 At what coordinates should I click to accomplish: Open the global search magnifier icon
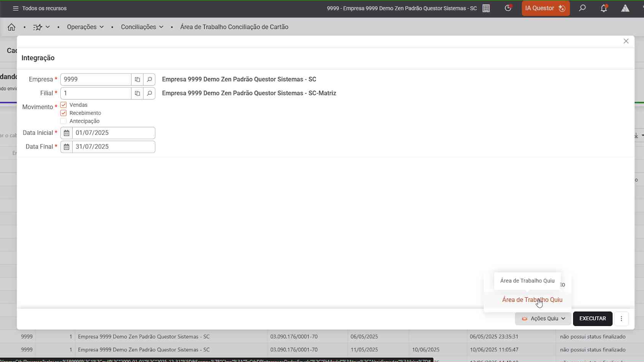pos(582,8)
